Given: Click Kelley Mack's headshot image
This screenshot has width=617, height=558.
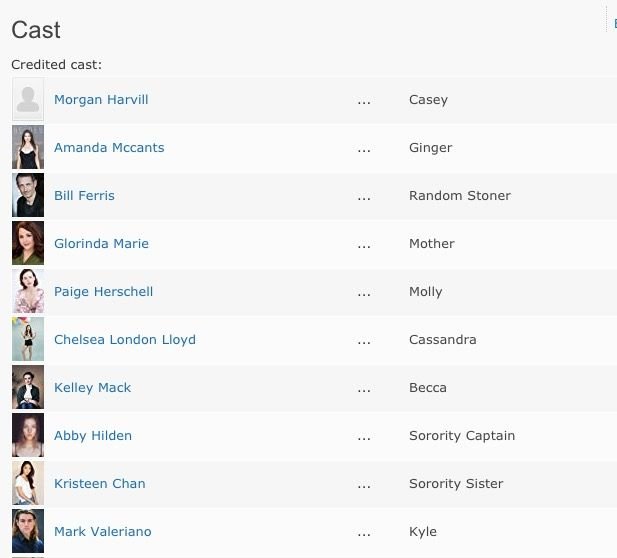Looking at the screenshot, I should 28,388.
